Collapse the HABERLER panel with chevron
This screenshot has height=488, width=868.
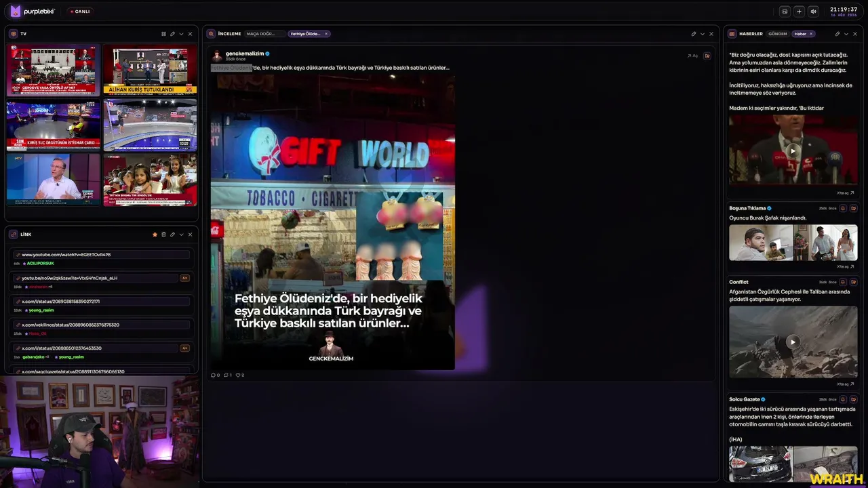[x=846, y=34]
